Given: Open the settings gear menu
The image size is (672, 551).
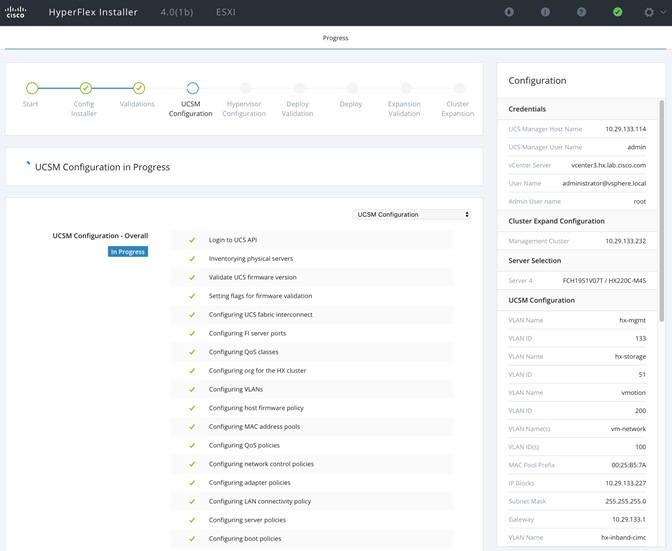Looking at the screenshot, I should pyautogui.click(x=649, y=12).
